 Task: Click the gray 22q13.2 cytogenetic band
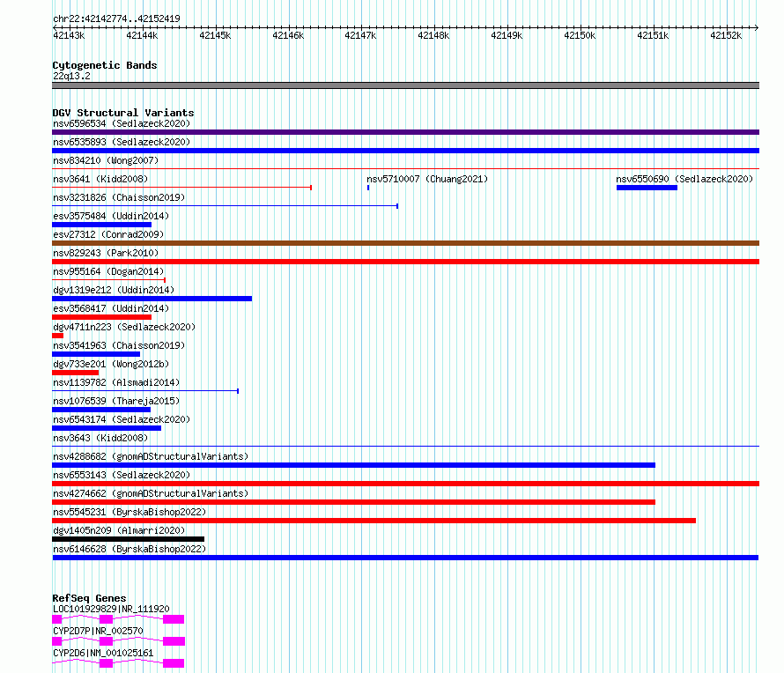tap(405, 85)
